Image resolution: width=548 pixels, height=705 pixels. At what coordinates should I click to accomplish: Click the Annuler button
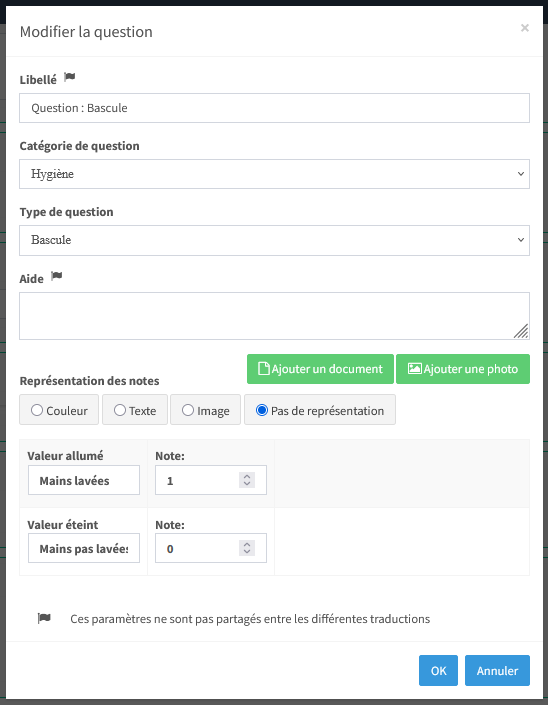click(497, 670)
